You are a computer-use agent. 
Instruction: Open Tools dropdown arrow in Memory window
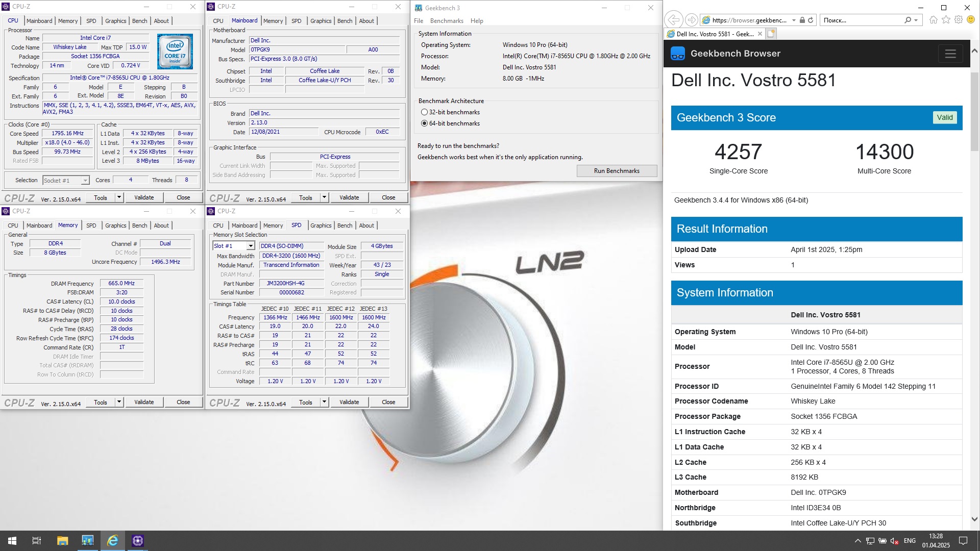(119, 402)
